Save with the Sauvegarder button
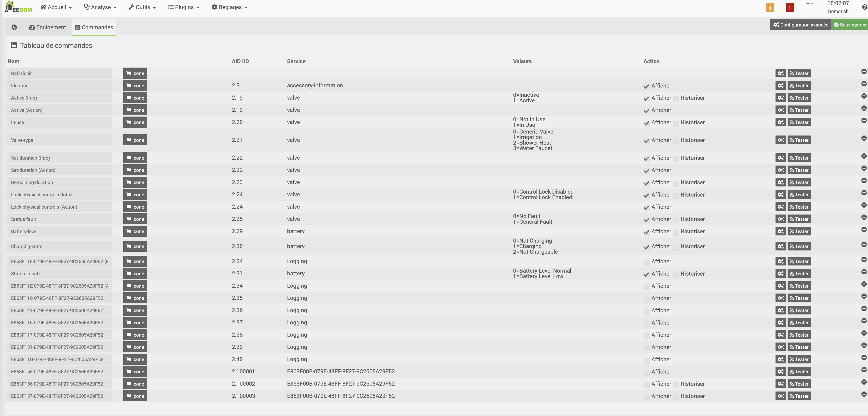The image size is (868, 416). coord(850,24)
